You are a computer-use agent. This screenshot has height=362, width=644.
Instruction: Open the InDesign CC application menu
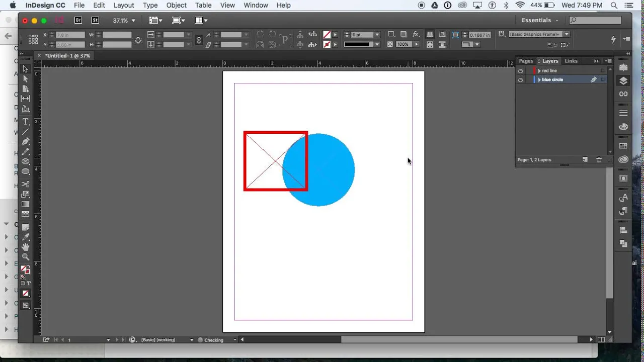click(45, 5)
